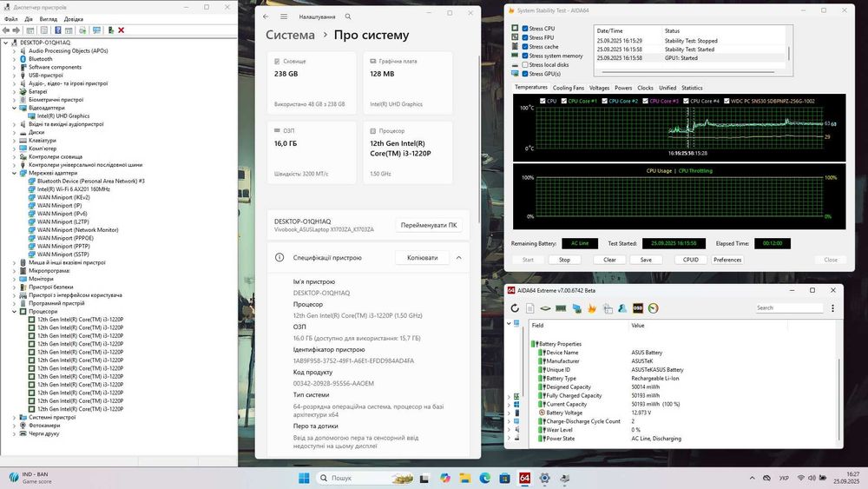The height and width of the screenshot is (489, 868).
Task: Click the AIDA64 network computers icon
Action: click(x=577, y=308)
